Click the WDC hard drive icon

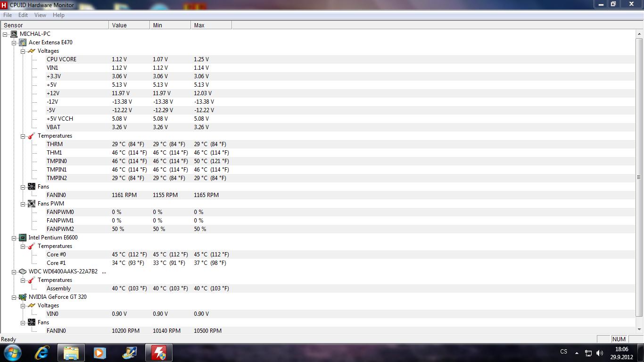23,271
